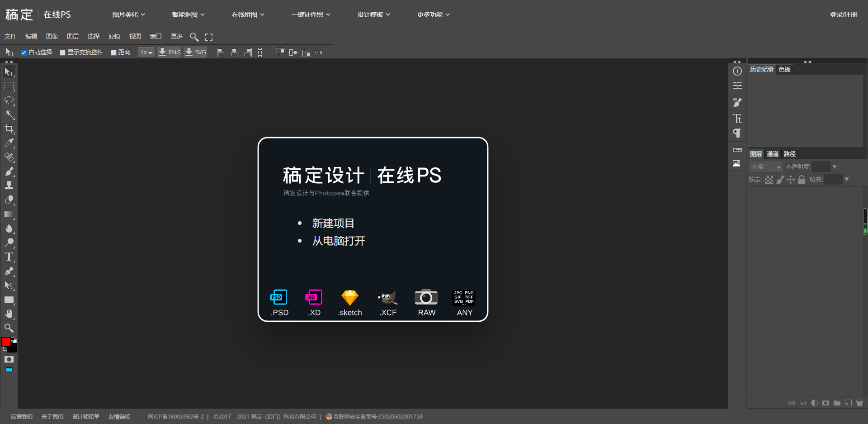
Task: Select the Eraser tool
Action: (9, 200)
